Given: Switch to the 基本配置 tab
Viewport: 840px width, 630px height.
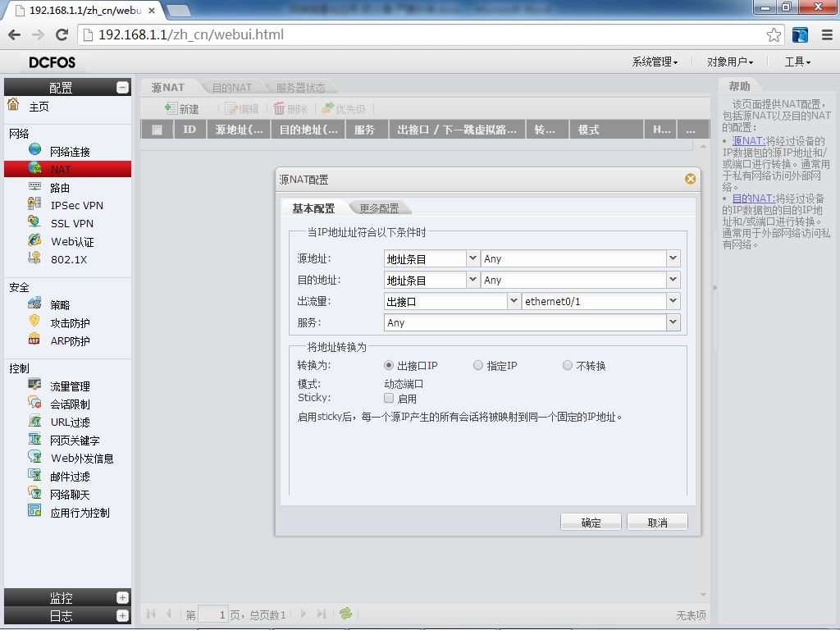Looking at the screenshot, I should pos(313,208).
